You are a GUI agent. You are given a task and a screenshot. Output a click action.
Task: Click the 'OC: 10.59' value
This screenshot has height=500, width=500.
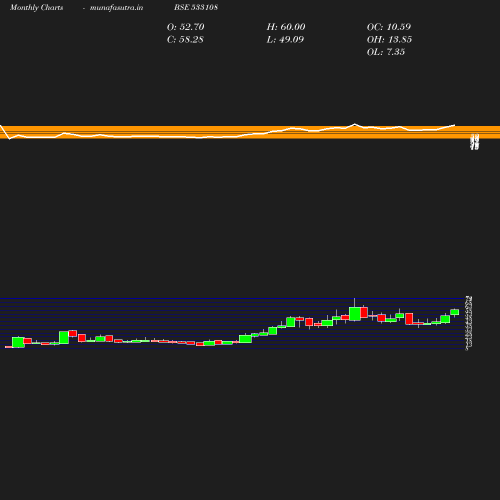click(389, 27)
